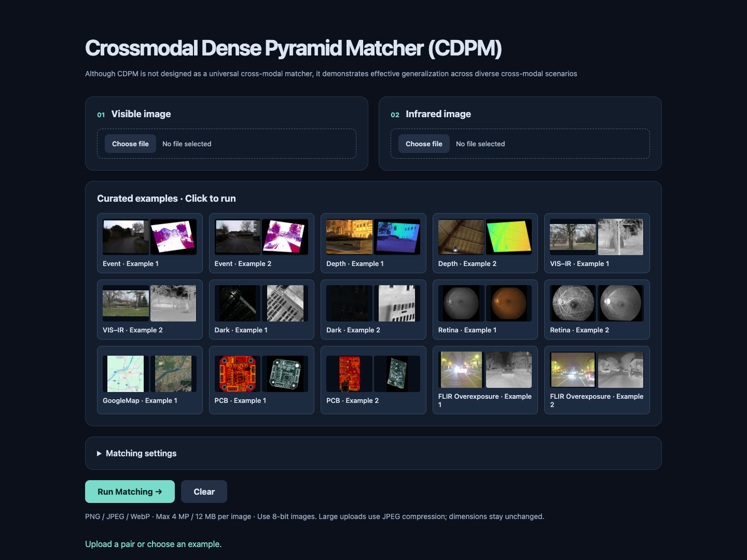Screen dimensions: 747x560
Task: Click the "Curated examples · Click to run" heading
Action: (x=167, y=199)
